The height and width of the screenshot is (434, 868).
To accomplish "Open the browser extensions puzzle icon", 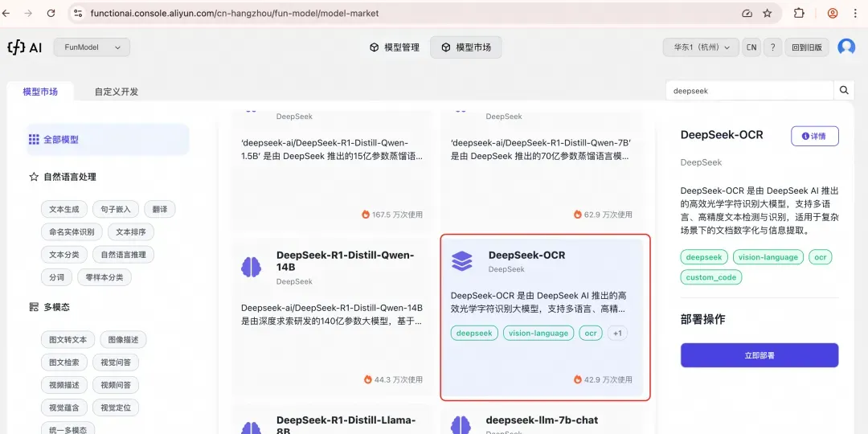I will pos(799,14).
